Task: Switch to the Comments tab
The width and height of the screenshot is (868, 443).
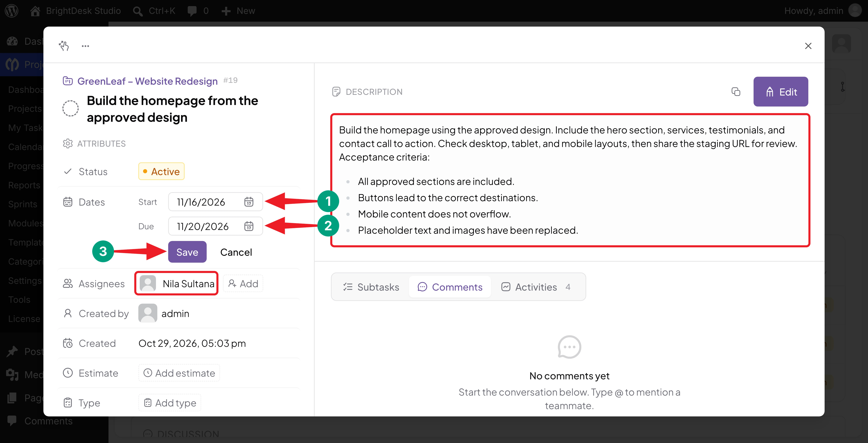Action: (450, 287)
